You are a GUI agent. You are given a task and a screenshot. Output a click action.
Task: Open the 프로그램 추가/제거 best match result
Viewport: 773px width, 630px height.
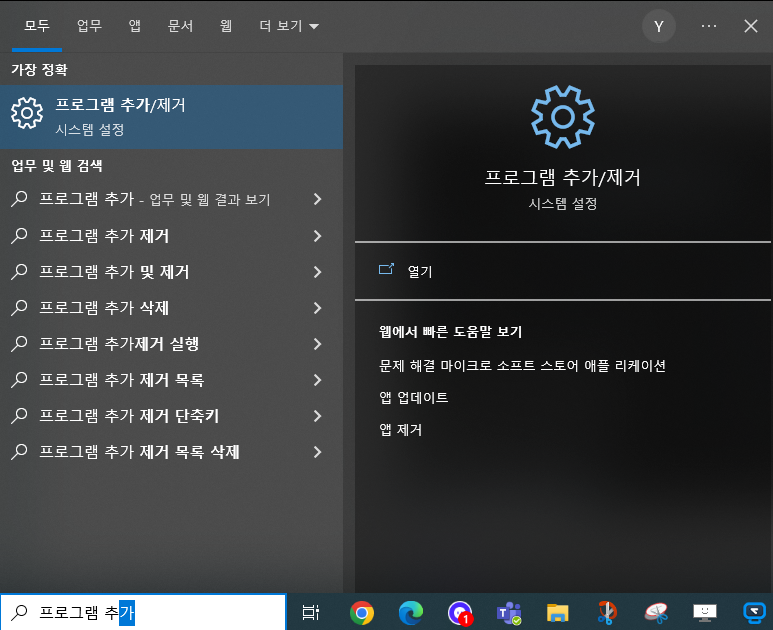point(171,117)
